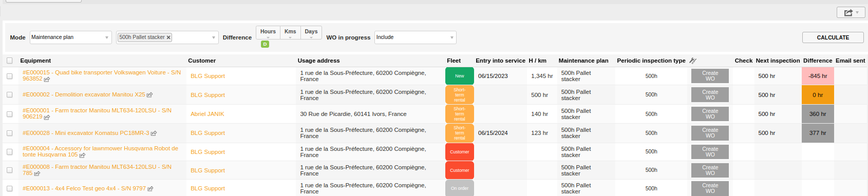Image resolution: width=868 pixels, height=196 pixels.
Task: Open external link icon beside 4x4 Felco Test geo
Action: [150, 189]
